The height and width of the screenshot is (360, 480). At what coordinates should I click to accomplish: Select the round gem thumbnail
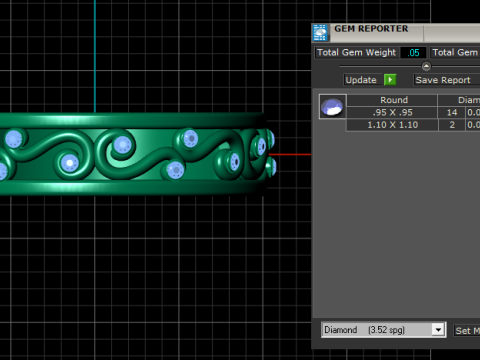332,107
